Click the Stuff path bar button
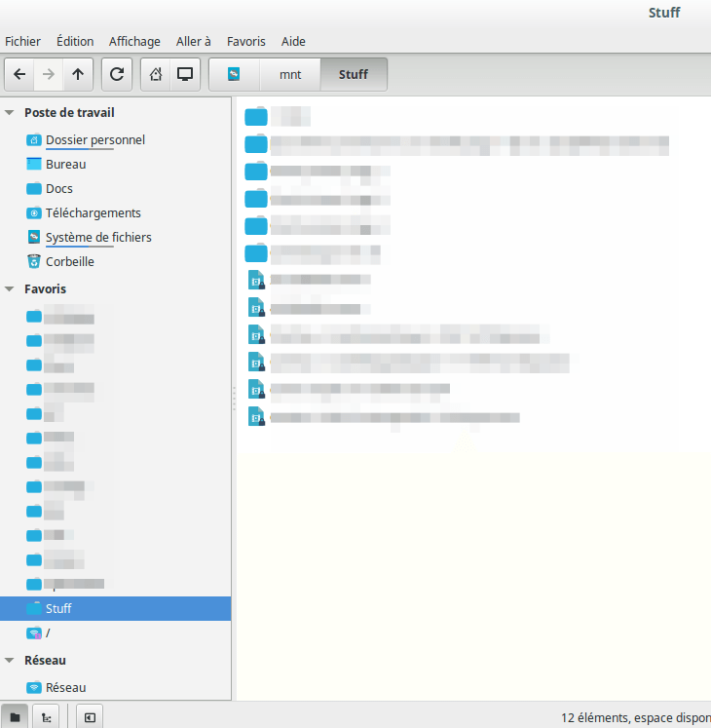 point(354,74)
